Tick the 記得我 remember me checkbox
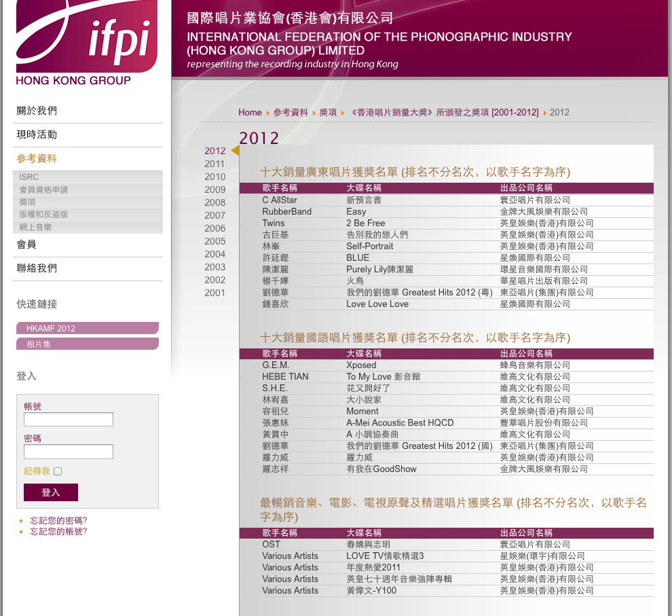Image resolution: width=672 pixels, height=616 pixels. 58,471
